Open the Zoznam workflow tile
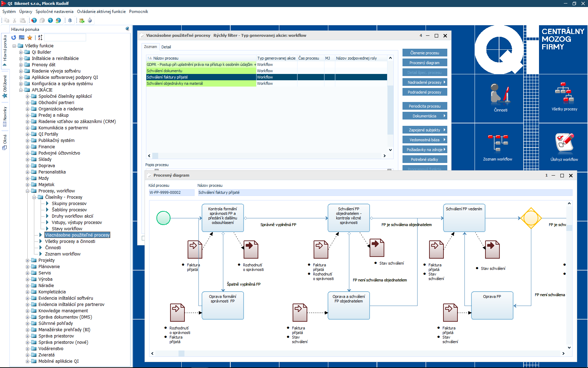Image resolution: width=588 pixels, height=368 pixels. coord(497,148)
